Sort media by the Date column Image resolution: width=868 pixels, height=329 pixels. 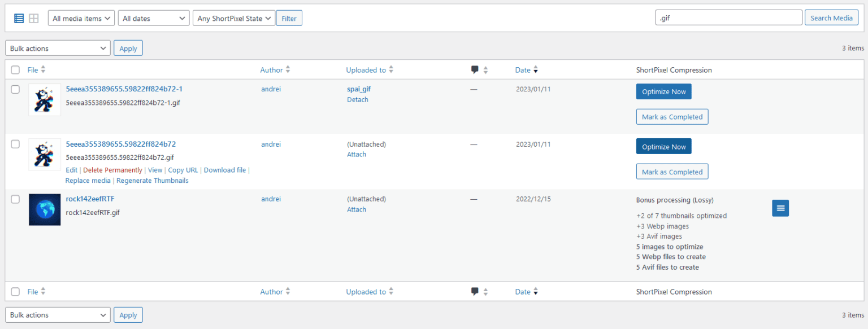[523, 69]
